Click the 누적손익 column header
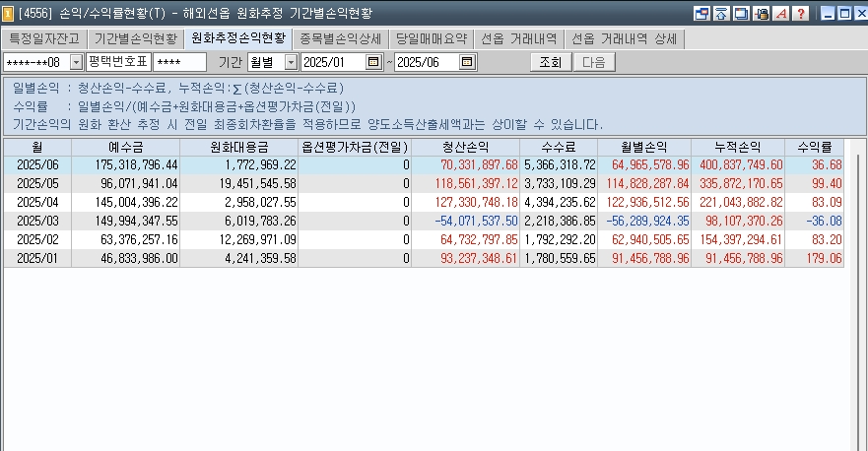The height and width of the screenshot is (451, 868). click(738, 147)
